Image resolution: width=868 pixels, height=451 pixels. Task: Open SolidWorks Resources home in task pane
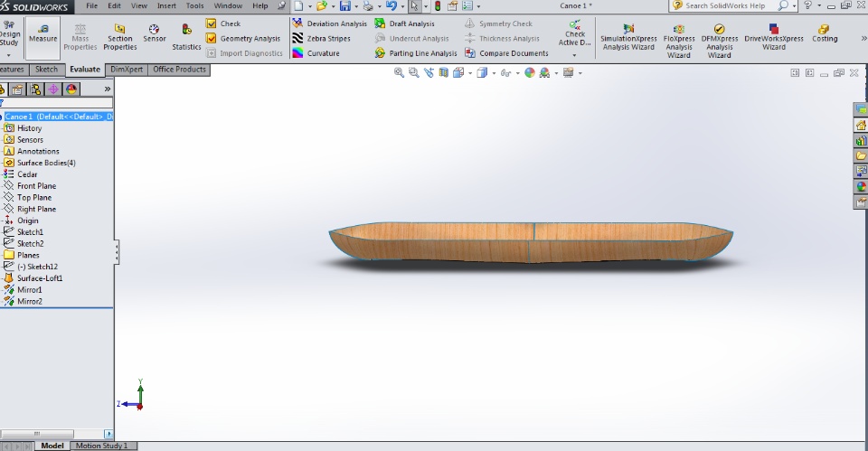[861, 126]
